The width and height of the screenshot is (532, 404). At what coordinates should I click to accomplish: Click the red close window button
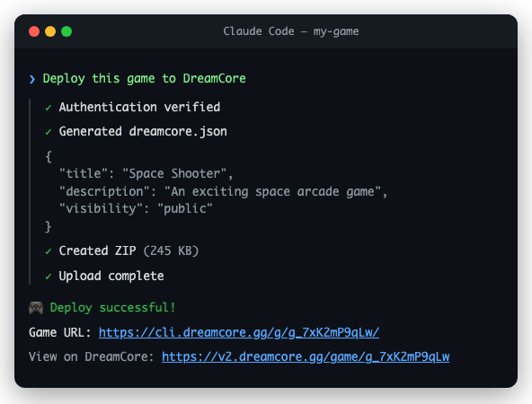pos(34,31)
